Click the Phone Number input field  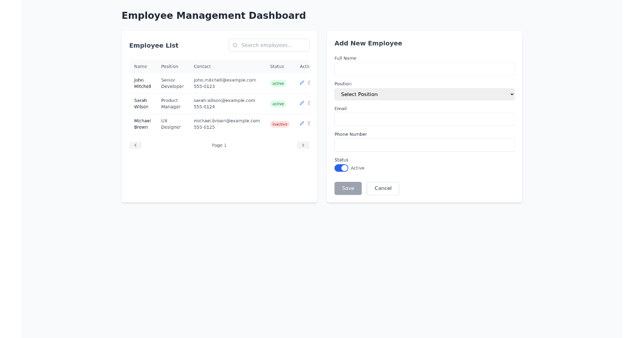pyautogui.click(x=424, y=145)
